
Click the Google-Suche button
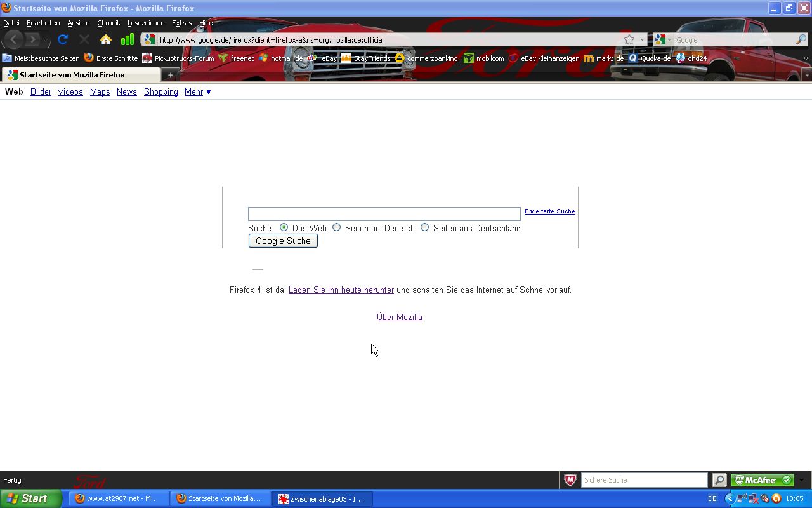point(283,241)
